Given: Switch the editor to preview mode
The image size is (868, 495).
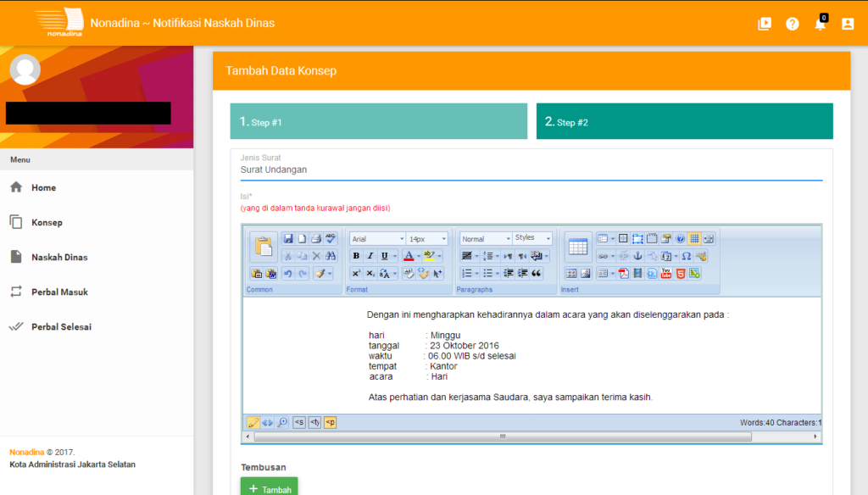Looking at the screenshot, I should coord(282,422).
